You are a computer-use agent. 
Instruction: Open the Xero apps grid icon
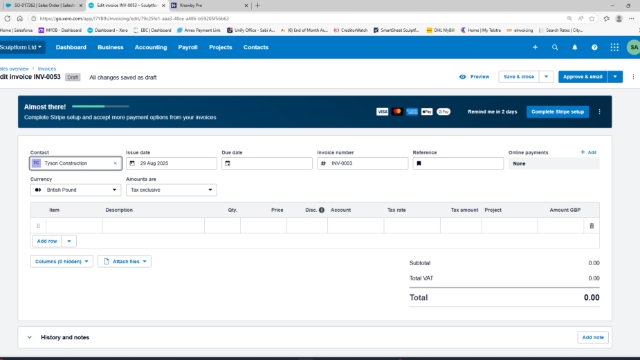614,47
